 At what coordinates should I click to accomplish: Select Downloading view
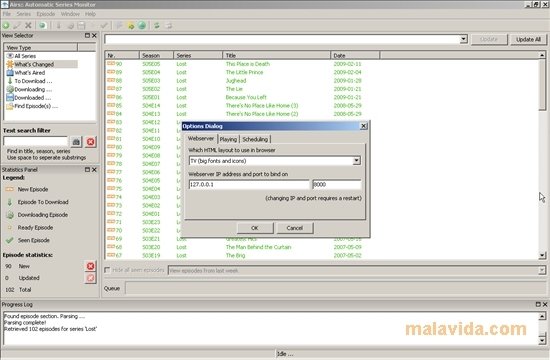(x=29, y=89)
